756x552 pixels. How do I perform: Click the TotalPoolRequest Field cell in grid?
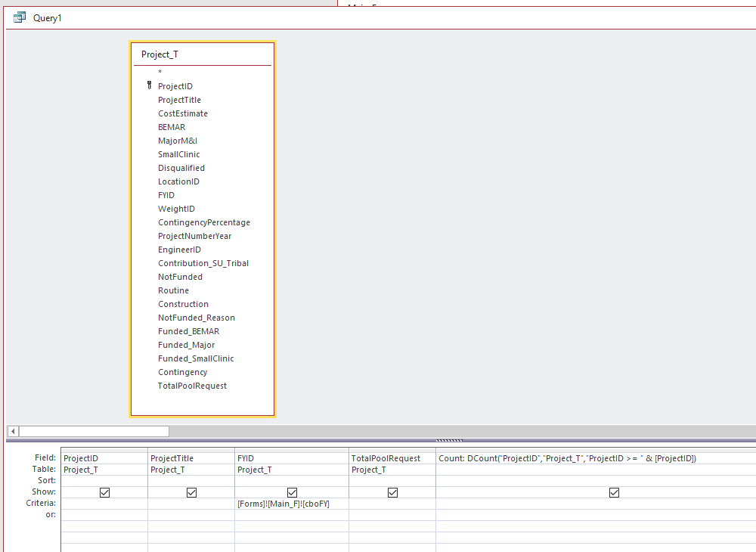[392, 458]
